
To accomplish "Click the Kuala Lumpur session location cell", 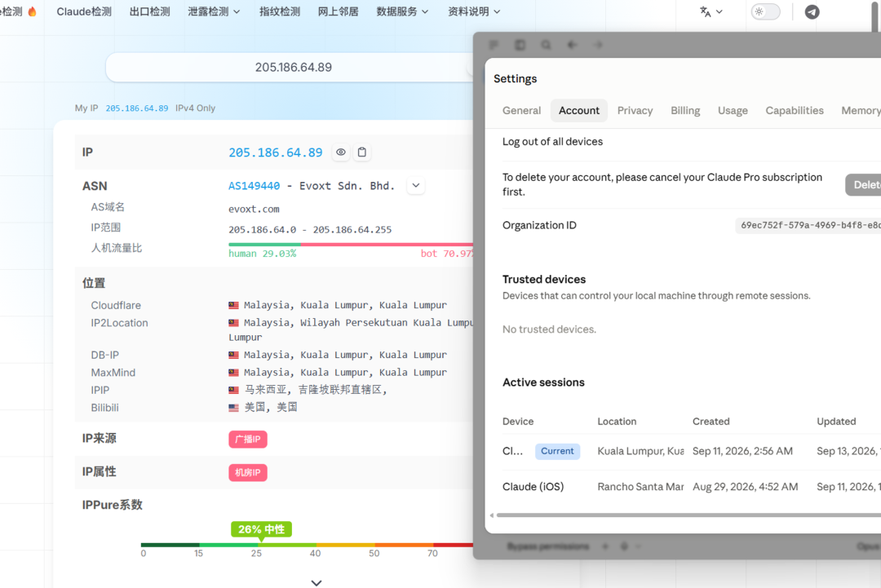I will [640, 451].
